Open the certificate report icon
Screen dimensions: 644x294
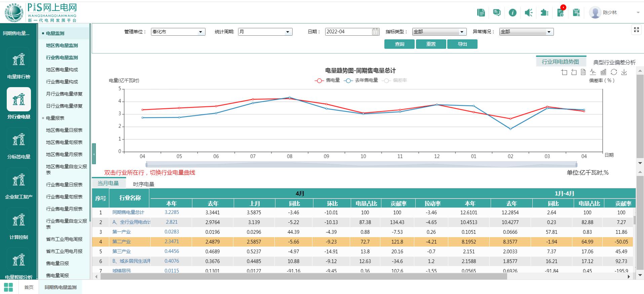coord(576,13)
